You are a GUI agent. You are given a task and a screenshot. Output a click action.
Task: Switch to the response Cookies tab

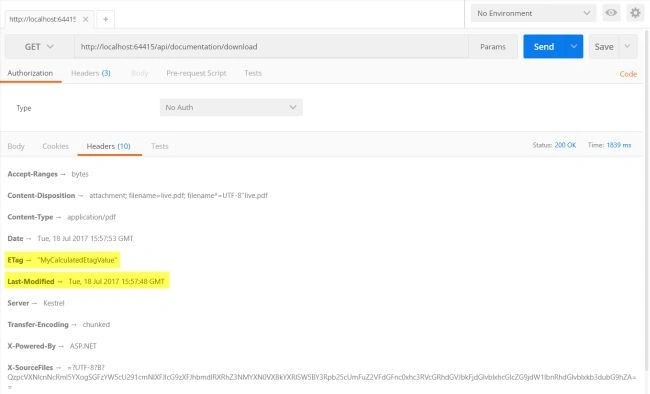click(x=56, y=146)
